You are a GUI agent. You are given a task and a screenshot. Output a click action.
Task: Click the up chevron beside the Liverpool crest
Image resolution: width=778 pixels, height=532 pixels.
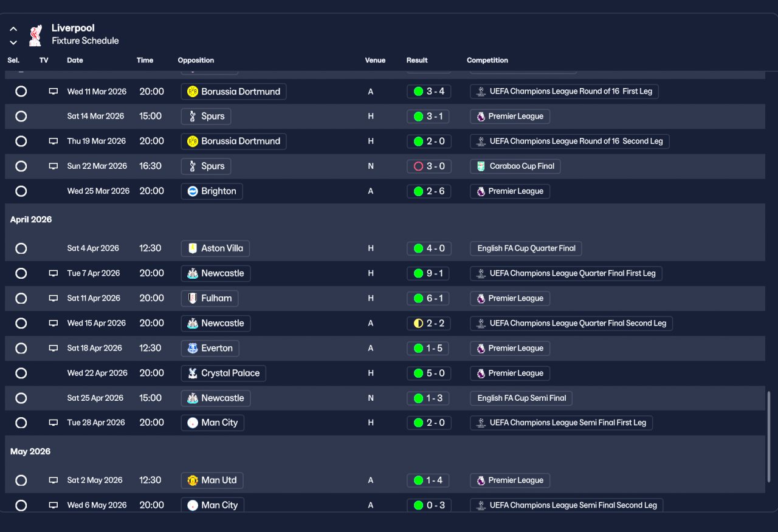(x=13, y=29)
